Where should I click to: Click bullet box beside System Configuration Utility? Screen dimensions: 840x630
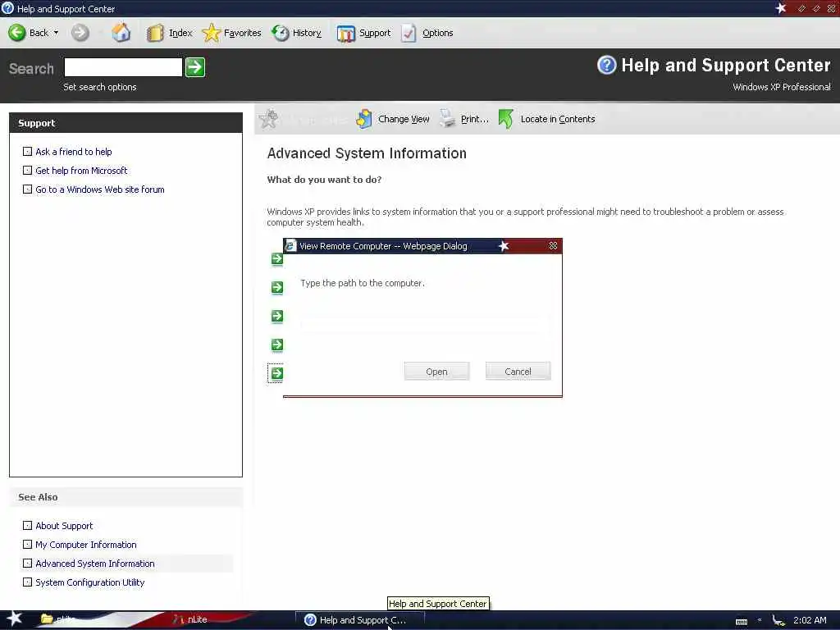(27, 582)
